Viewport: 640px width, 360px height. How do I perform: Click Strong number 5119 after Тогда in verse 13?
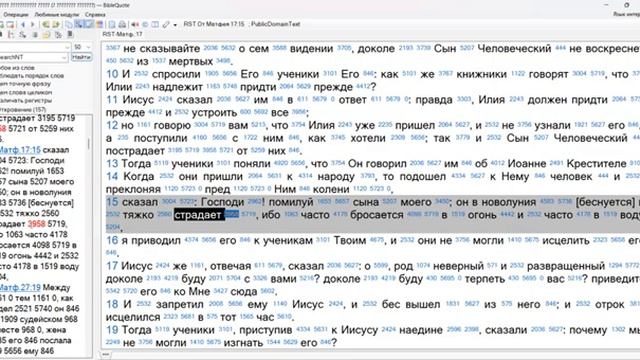tap(162, 162)
